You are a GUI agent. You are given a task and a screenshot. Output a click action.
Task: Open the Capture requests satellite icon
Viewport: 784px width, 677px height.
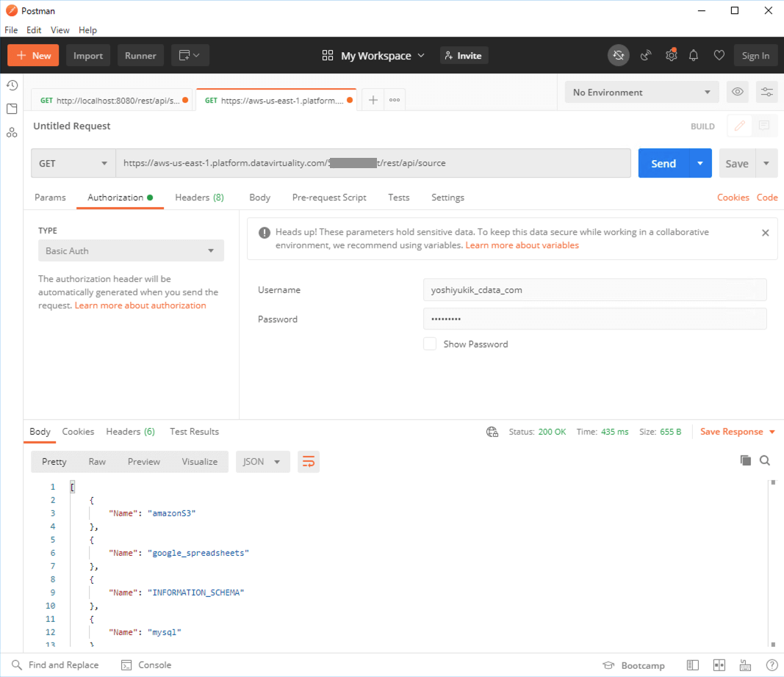(644, 55)
